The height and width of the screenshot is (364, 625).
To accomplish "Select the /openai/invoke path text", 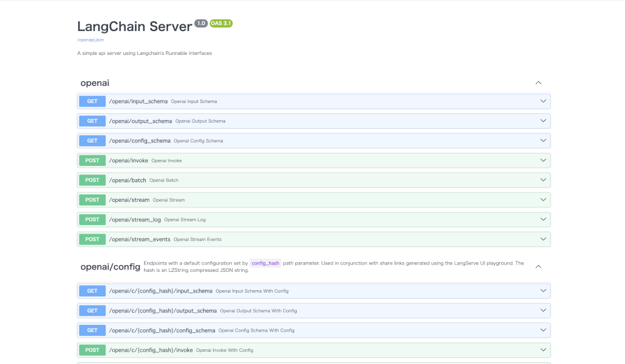I will [x=128, y=160].
